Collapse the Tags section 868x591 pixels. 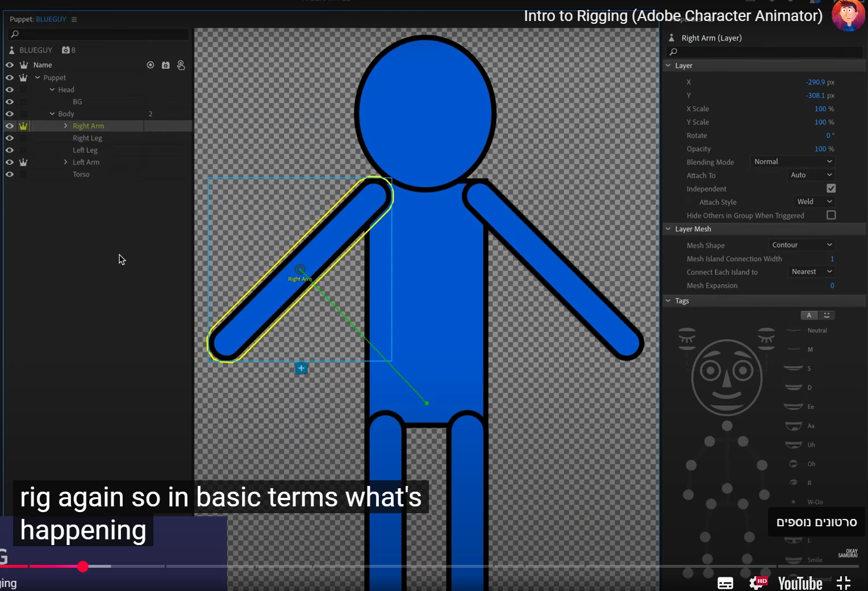click(x=668, y=301)
